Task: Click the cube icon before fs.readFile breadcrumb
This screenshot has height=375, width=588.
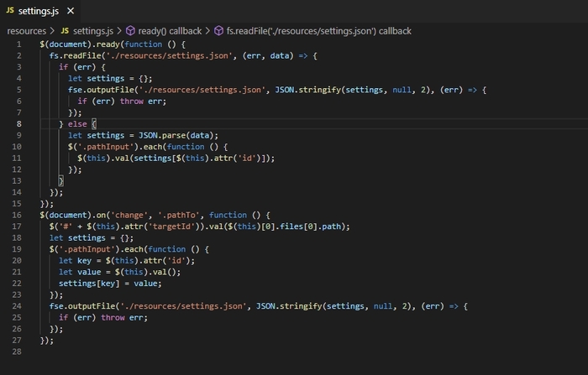Action: tap(218, 31)
